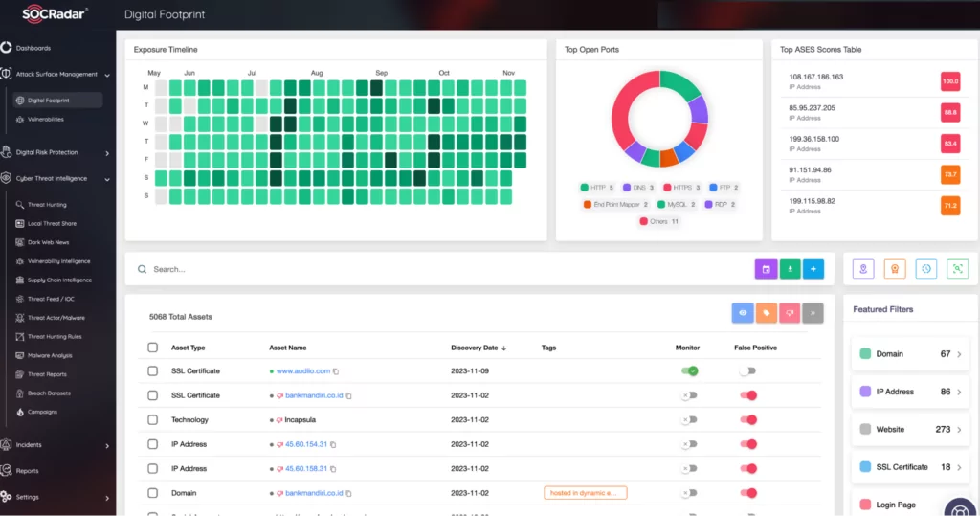Click the Malware Analysis sidebar icon
This screenshot has width=980, height=516.
19,355
